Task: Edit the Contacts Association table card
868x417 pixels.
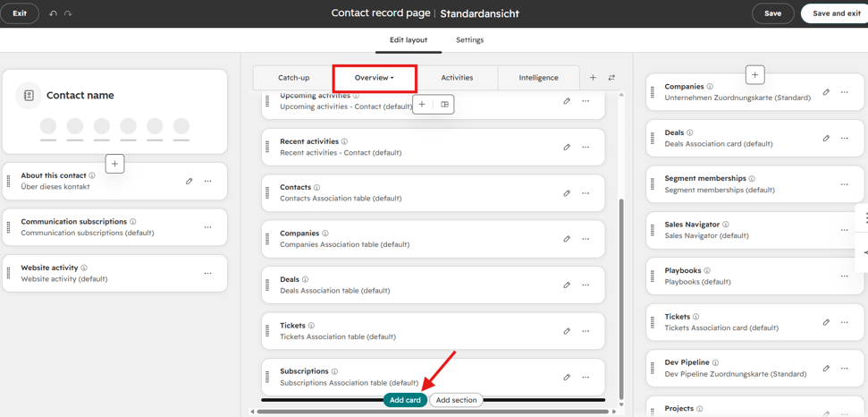Action: pos(567,193)
